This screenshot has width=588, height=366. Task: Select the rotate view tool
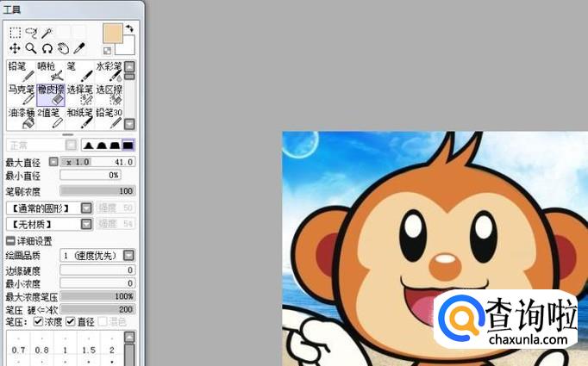pos(47,48)
